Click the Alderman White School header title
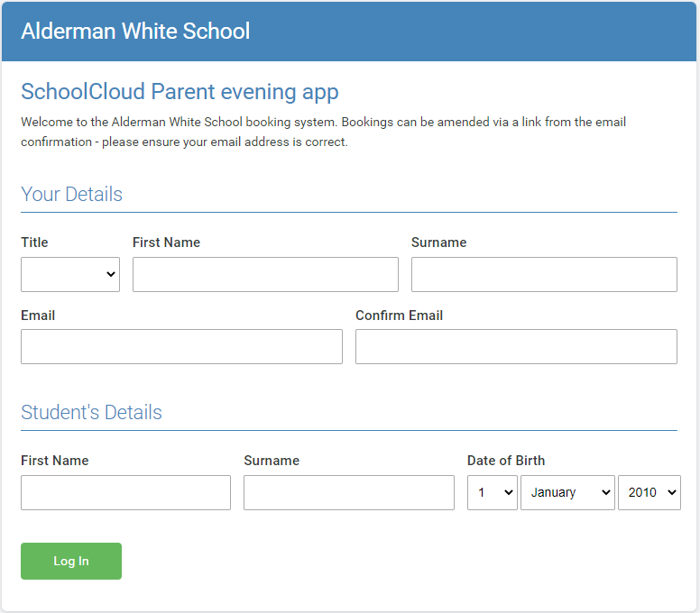This screenshot has height=613, width=700. pos(135,31)
